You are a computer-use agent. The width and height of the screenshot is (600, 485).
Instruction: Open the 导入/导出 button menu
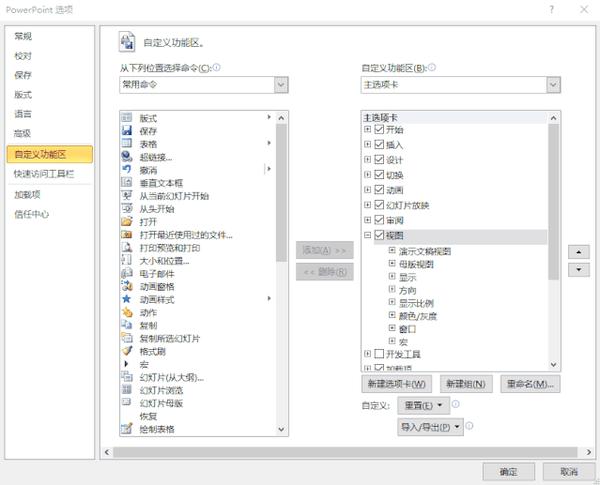430,426
